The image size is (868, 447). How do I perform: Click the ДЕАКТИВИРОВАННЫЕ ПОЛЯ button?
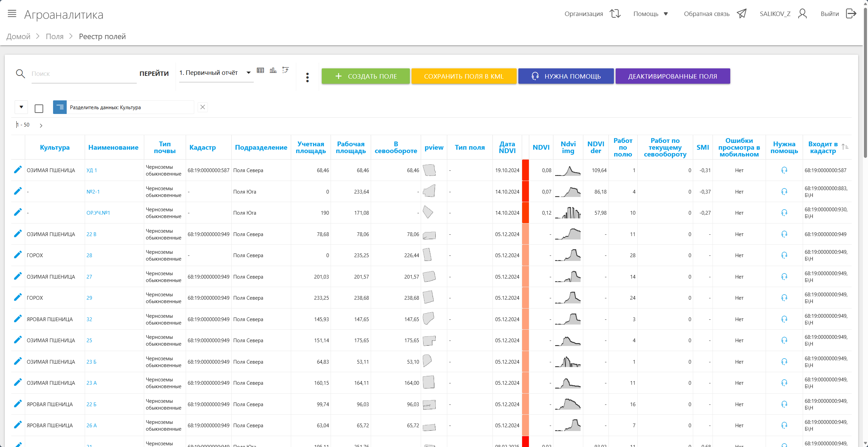point(672,76)
